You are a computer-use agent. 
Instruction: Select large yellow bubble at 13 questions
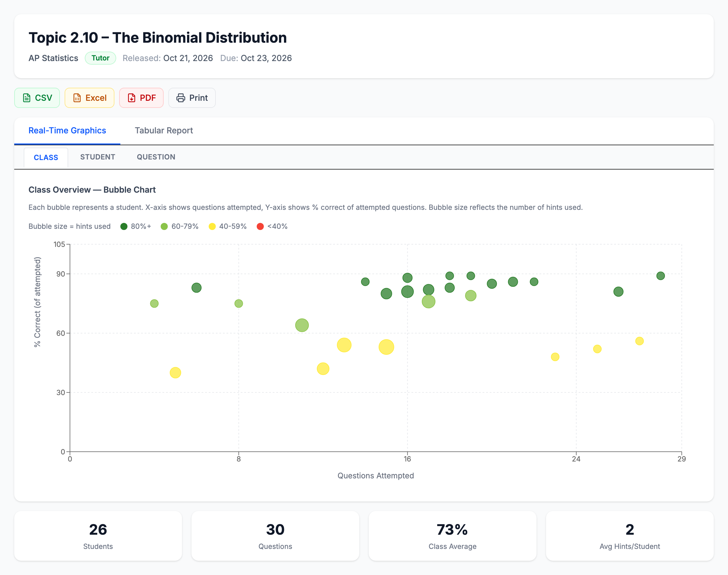(x=344, y=345)
